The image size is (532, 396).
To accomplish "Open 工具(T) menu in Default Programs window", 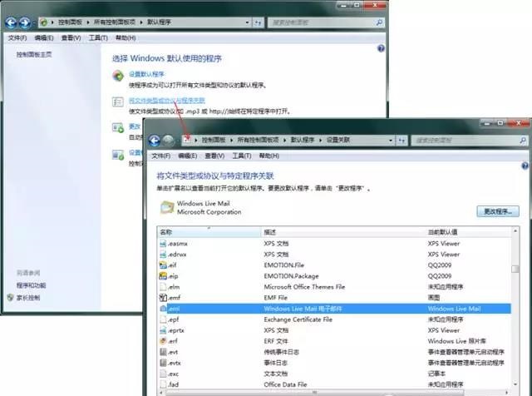I will pos(98,38).
